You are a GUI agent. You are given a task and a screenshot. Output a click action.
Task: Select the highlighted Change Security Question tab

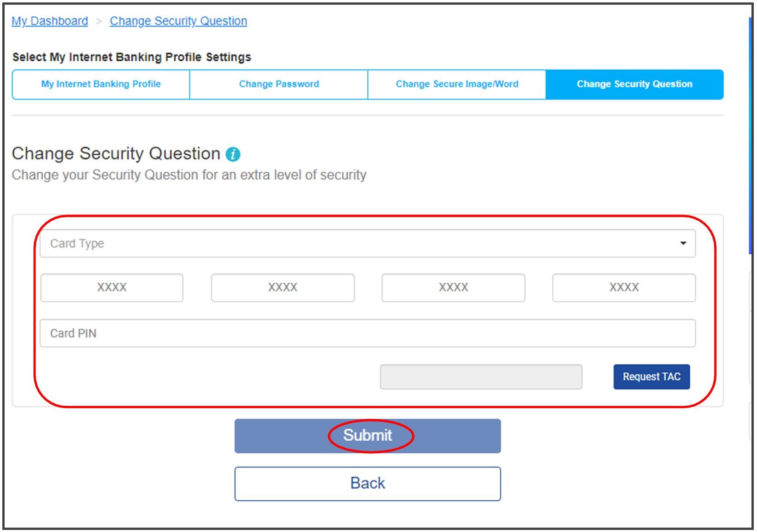point(634,84)
